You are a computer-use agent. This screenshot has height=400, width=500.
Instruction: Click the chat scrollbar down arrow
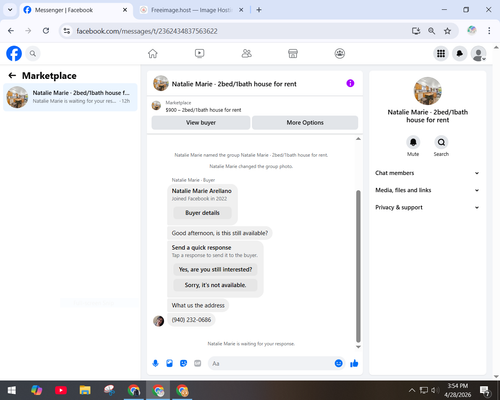pyautogui.click(x=358, y=347)
